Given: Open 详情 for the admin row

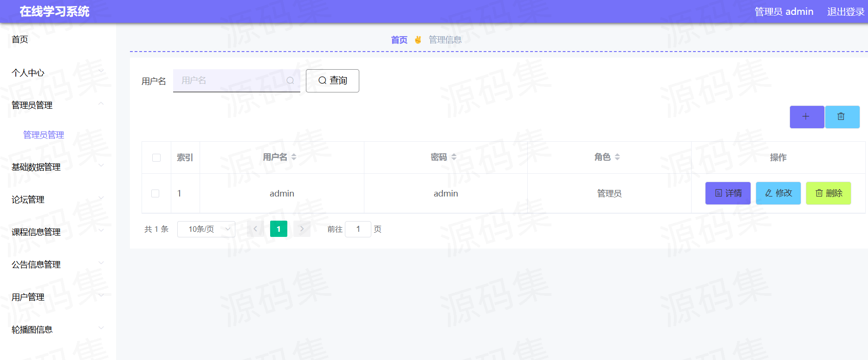Looking at the screenshot, I should click(x=728, y=193).
